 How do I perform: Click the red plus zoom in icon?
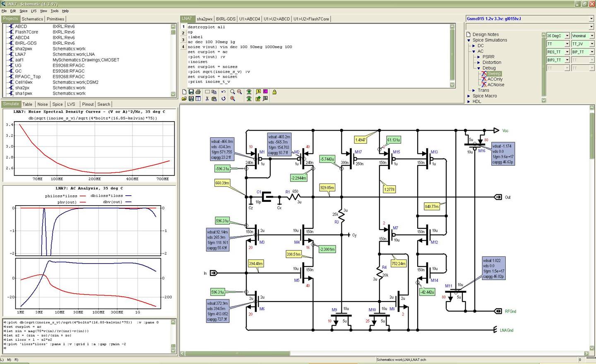click(233, 99)
